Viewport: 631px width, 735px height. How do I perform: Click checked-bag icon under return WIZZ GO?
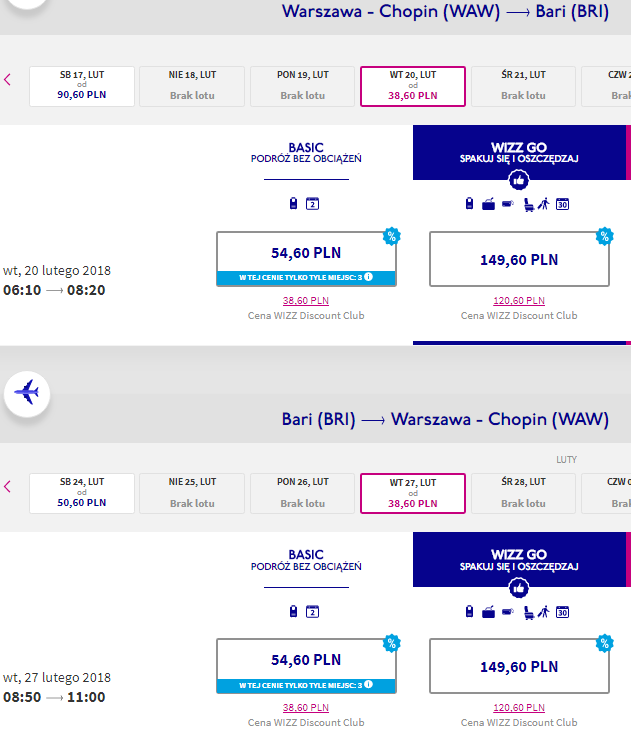coord(488,612)
